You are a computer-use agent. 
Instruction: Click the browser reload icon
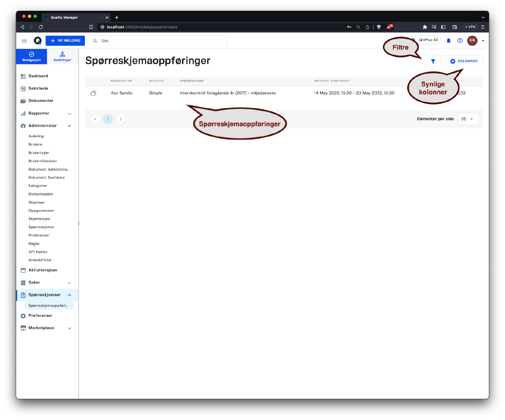point(41,27)
